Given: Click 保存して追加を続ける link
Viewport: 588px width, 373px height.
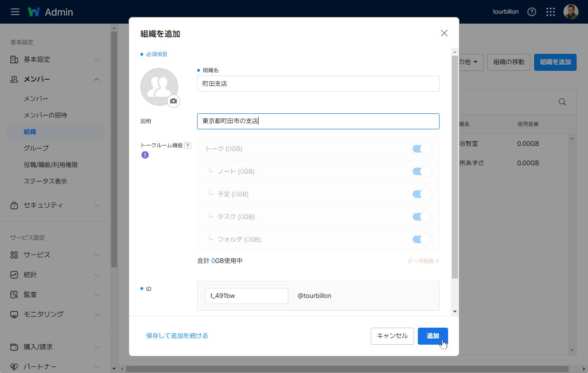Looking at the screenshot, I should 177,336.
